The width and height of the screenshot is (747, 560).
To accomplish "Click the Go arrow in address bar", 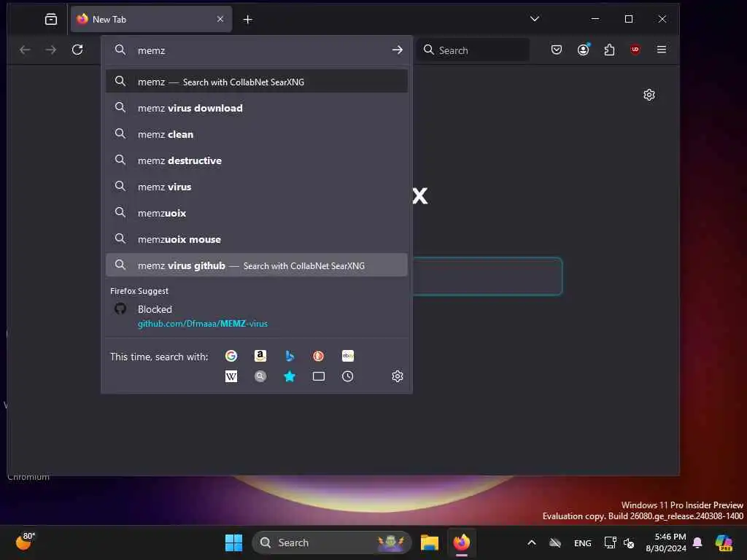I will tap(398, 50).
